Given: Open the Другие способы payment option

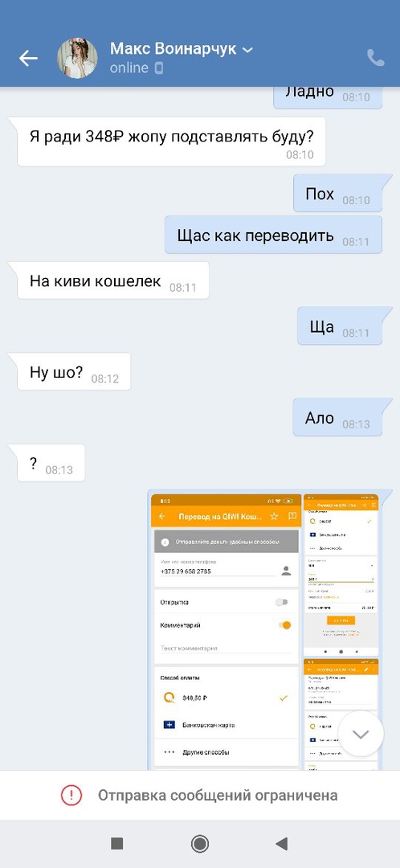Looking at the screenshot, I should [227, 751].
